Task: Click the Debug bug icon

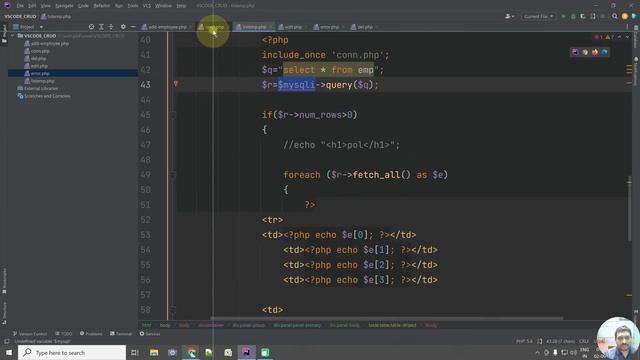Action: click(573, 16)
